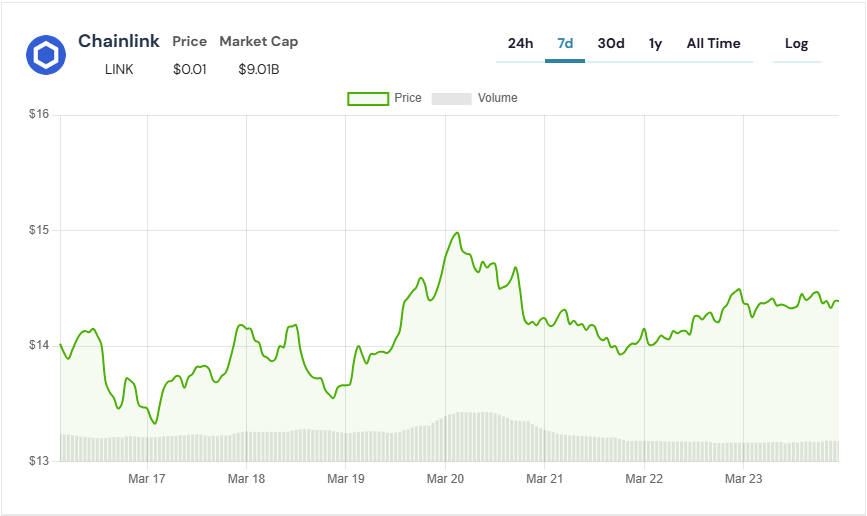Click the Mar 22 date label
Screen dimensions: 867x516
[644, 479]
